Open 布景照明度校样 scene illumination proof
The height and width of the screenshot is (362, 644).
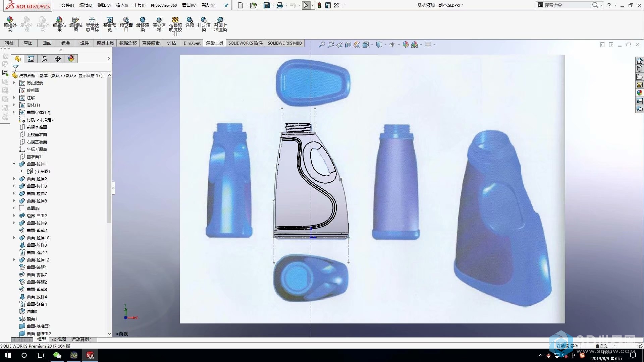click(x=175, y=26)
